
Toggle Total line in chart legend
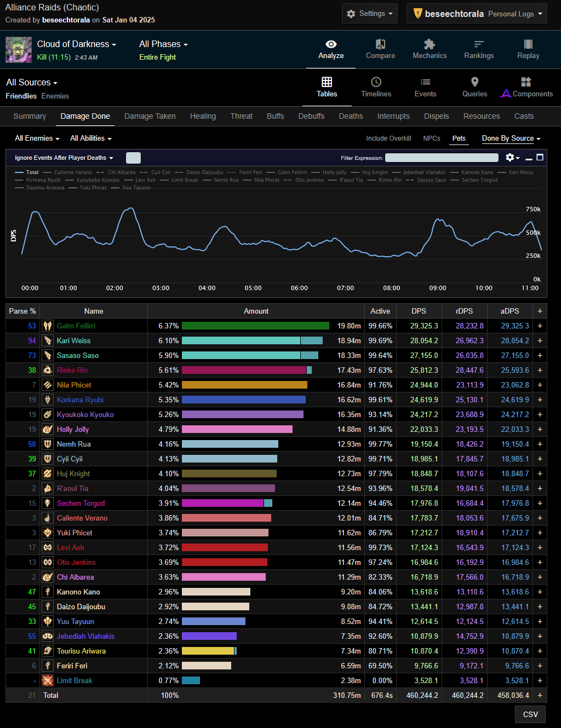27,172
